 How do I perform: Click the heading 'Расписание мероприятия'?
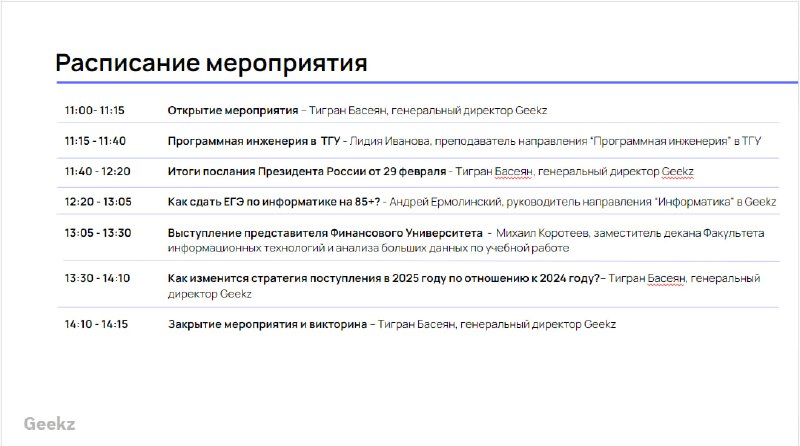(211, 63)
